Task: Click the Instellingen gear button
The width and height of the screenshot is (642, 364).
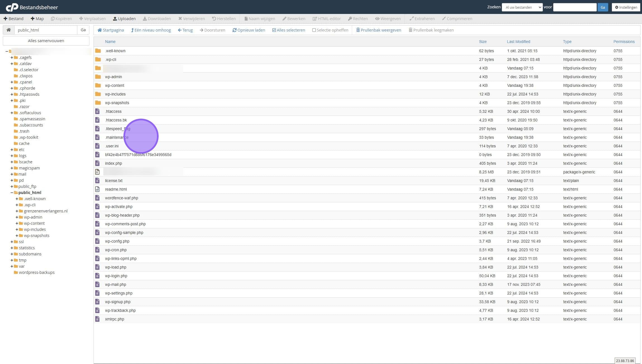Action: click(626, 7)
